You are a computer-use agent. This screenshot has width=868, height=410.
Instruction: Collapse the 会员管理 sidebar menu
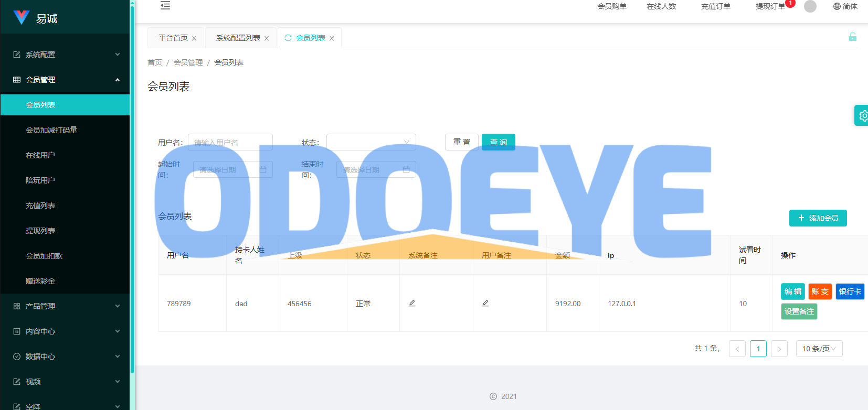click(x=65, y=80)
